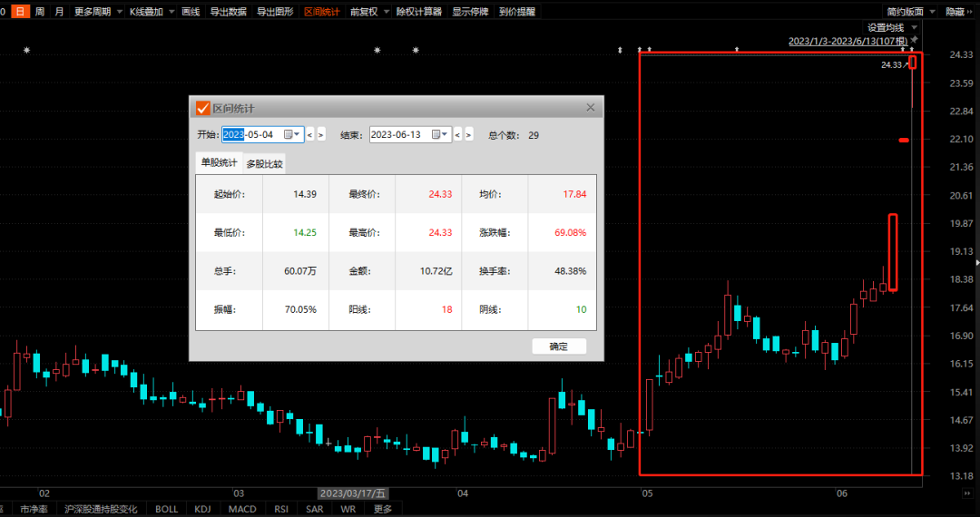This screenshot has height=517, width=980.
Task: Activate the 画线 drawing tool
Action: coord(191,11)
